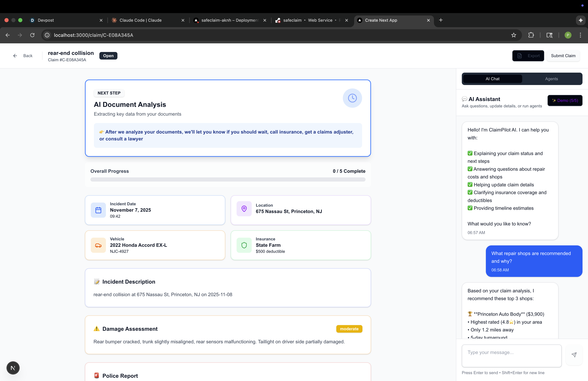588x381 pixels.
Task: Bookmark this page with the star icon
Action: click(x=514, y=35)
